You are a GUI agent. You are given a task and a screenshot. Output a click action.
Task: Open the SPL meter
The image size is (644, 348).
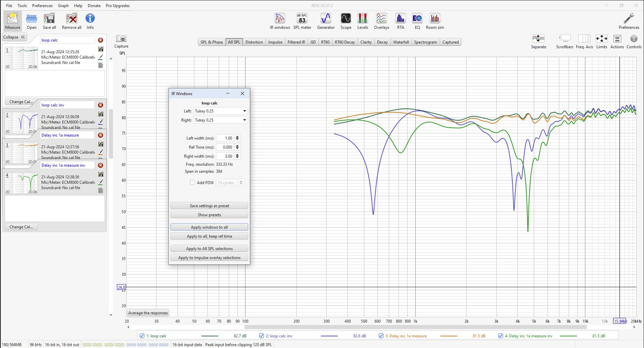tap(302, 21)
